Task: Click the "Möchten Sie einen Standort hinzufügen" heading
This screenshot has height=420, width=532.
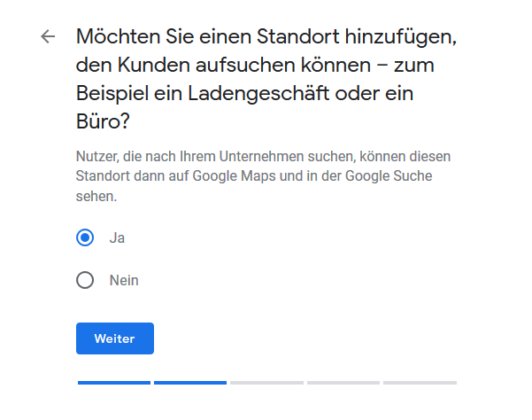Action: [x=270, y=37]
